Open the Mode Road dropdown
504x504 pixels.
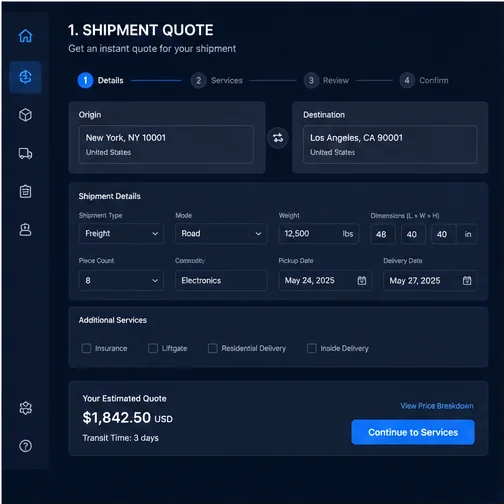pos(221,234)
